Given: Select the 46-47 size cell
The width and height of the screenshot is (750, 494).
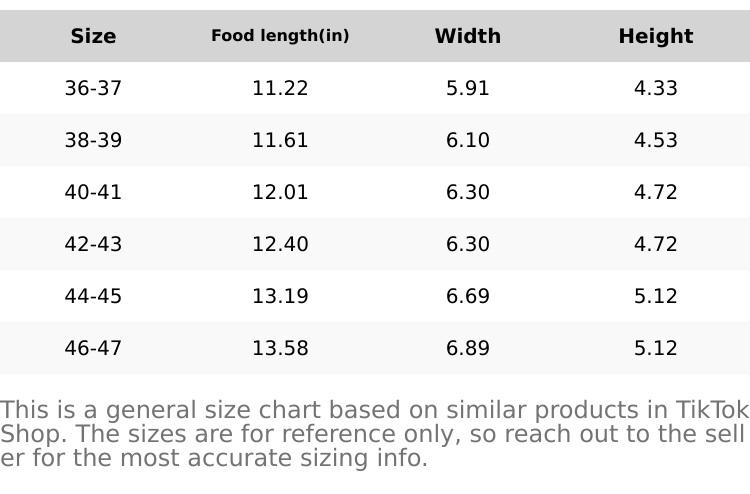Looking at the screenshot, I should pyautogui.click(x=93, y=348).
